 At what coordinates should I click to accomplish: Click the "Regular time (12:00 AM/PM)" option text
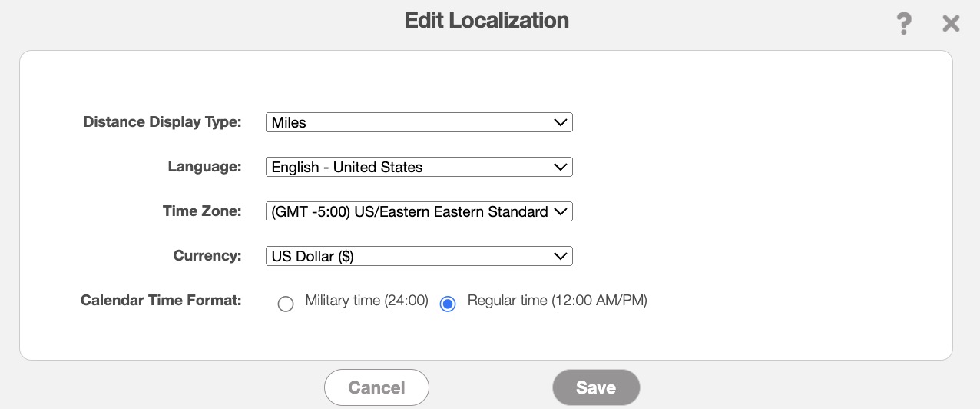tap(557, 301)
